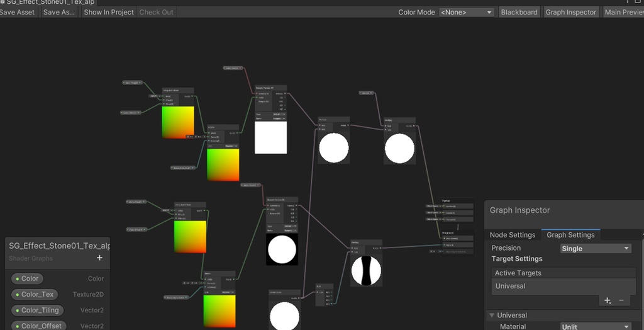
Task: Select the SG_Effect_Stone01_Tex_alp window tab
Action: tap(48, 3)
